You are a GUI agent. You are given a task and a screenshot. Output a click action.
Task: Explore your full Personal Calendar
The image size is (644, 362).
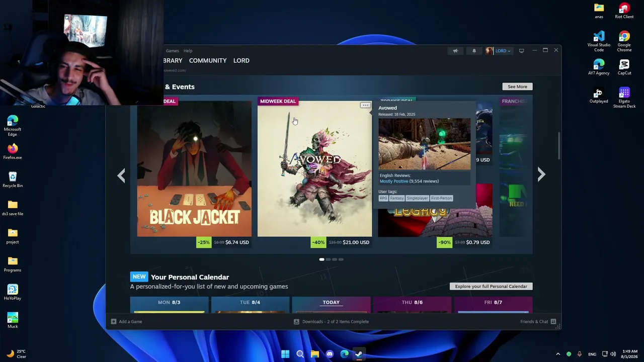491,287
